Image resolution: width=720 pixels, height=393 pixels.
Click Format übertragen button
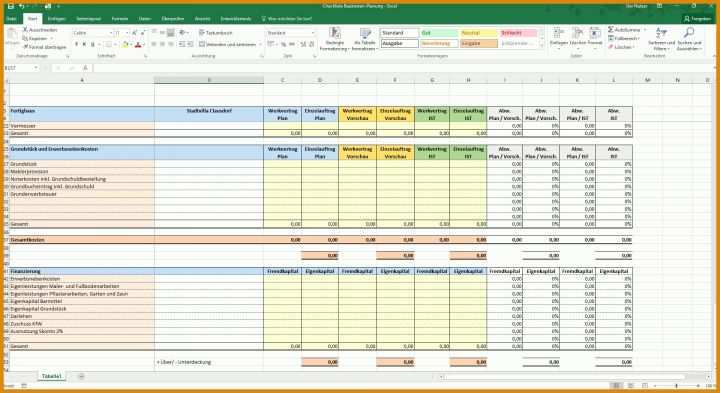pos(45,47)
